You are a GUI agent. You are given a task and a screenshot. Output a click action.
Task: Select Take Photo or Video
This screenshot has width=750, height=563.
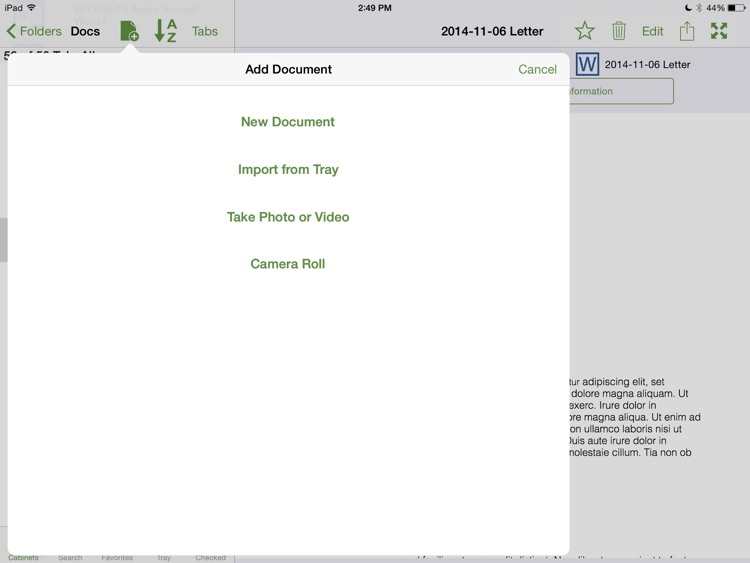288,217
